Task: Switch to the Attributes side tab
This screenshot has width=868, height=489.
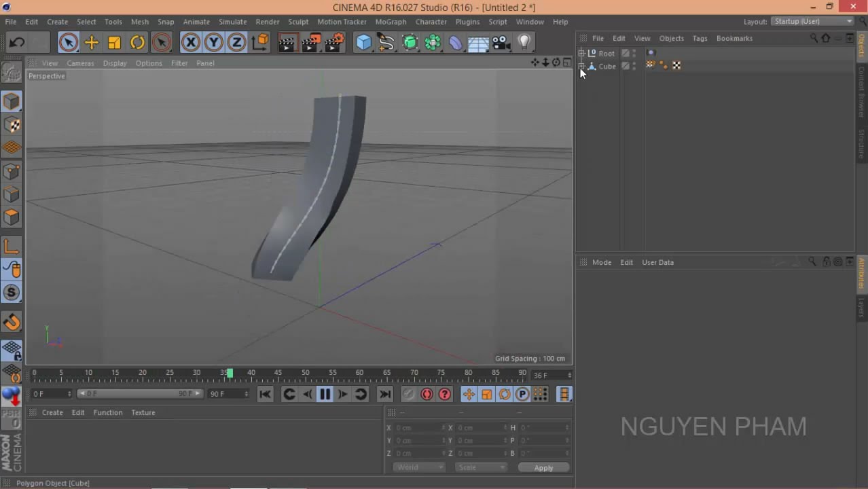Action: 861,273
